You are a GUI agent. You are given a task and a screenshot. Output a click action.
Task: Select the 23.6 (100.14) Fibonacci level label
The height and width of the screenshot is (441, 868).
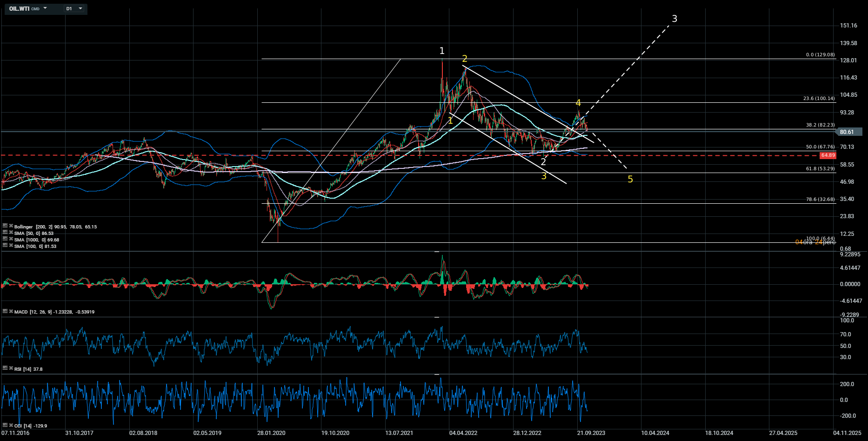(x=819, y=99)
